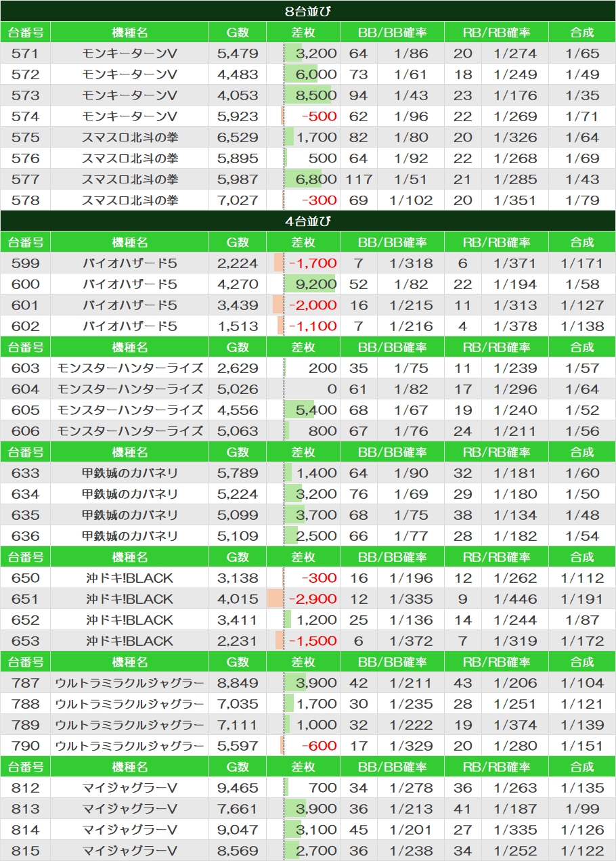616x861 pixels.
Task: Click the 8台並び section header
Action: pos(308,11)
